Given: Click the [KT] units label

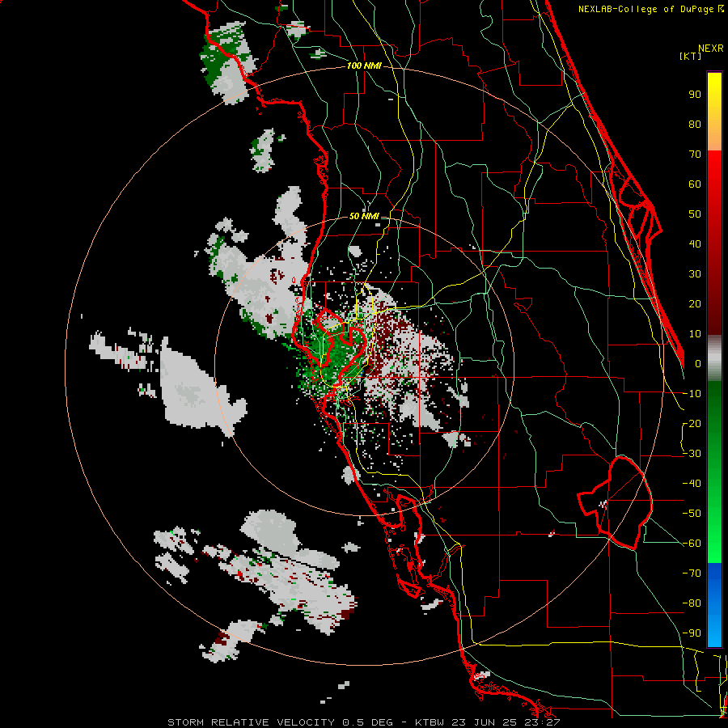Looking at the screenshot, I should 690,56.
